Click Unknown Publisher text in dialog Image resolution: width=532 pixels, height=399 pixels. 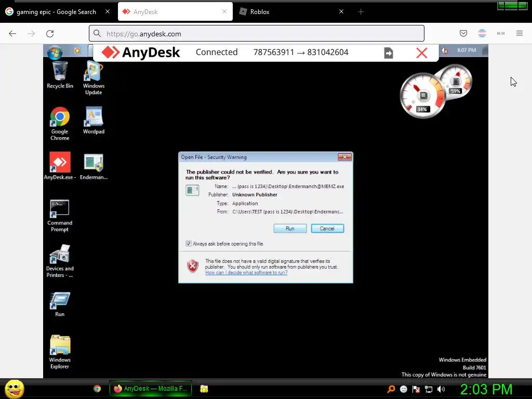coord(255,195)
